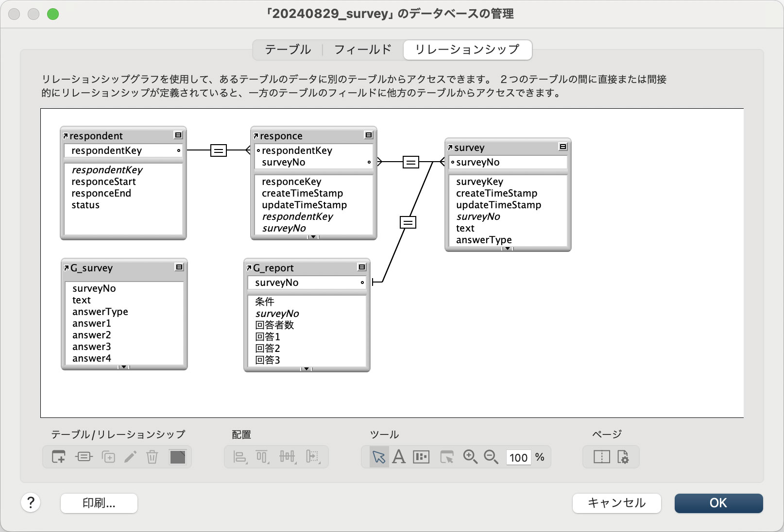Click the respondent table title
The height and width of the screenshot is (532, 784).
click(x=96, y=136)
